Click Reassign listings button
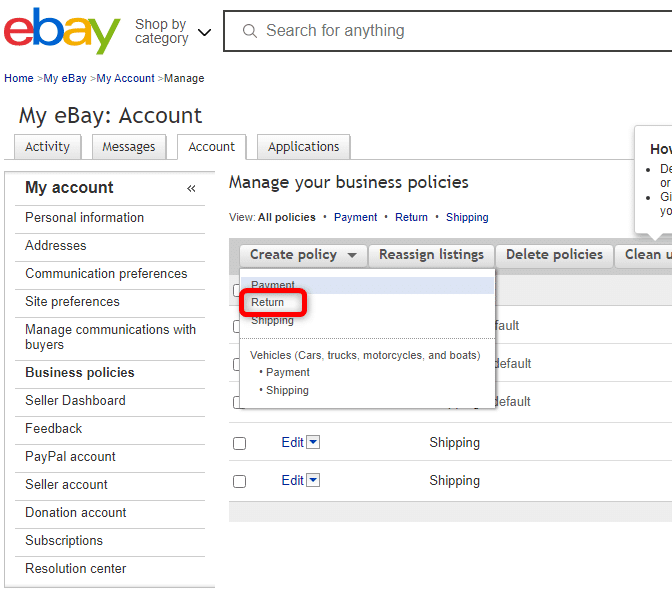The height and width of the screenshot is (597, 672). point(432,255)
